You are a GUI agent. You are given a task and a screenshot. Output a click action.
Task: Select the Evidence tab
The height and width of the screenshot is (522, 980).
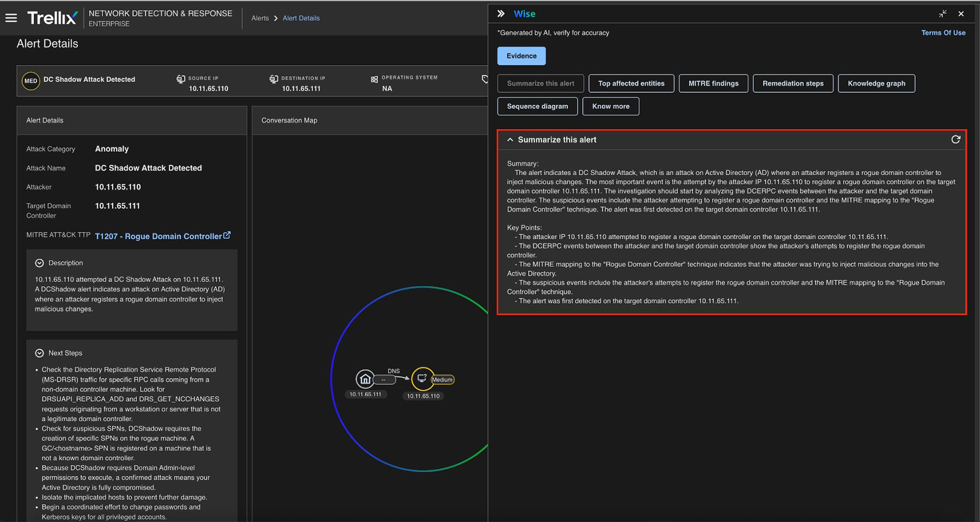521,56
